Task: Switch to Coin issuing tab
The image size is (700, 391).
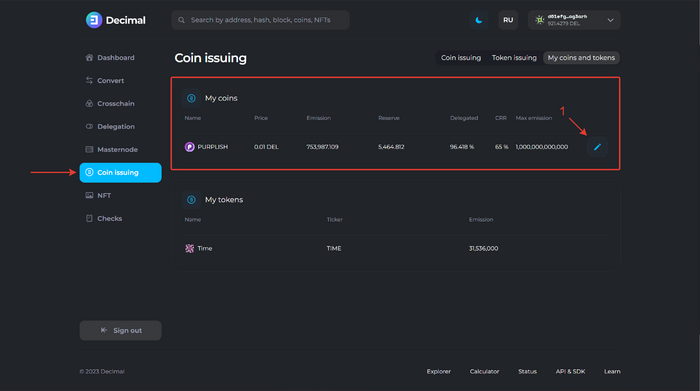Action: click(461, 58)
